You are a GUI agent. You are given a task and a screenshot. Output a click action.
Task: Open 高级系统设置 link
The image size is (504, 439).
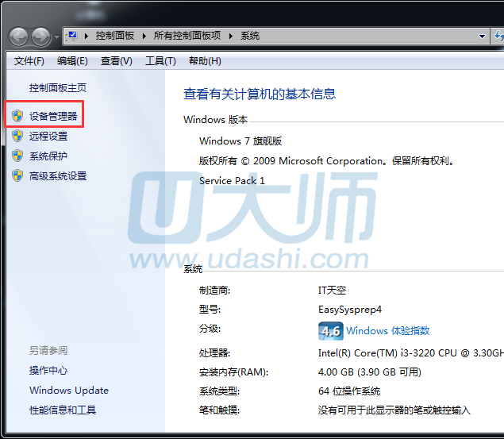coord(58,175)
